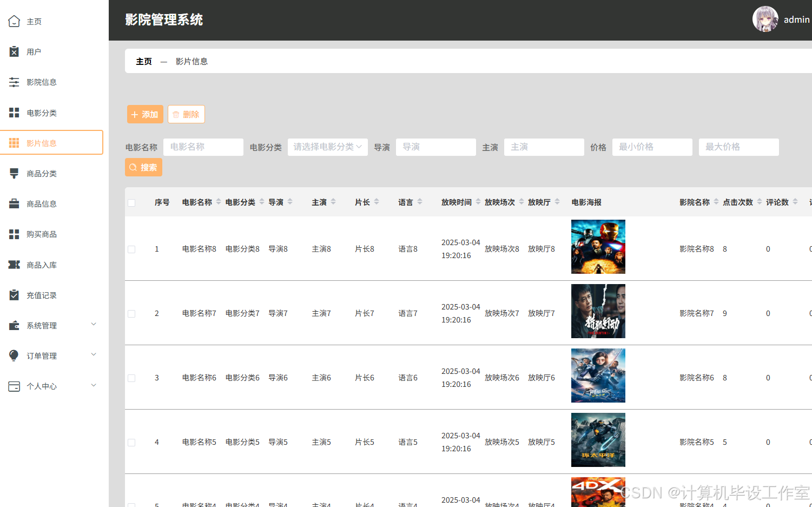Click the admin avatar image

click(765, 19)
